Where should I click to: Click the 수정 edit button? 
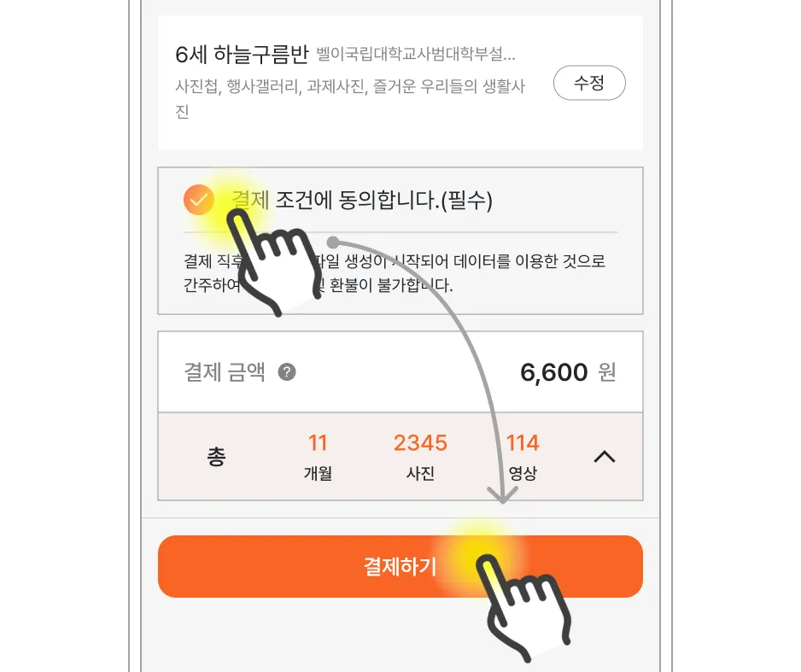[x=589, y=83]
